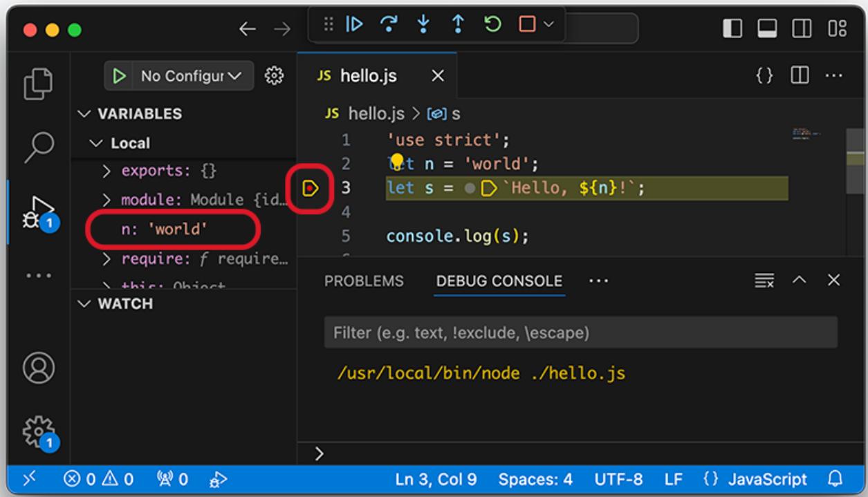
Task: Change indentation via Spaces: 4
Action: [x=535, y=479]
